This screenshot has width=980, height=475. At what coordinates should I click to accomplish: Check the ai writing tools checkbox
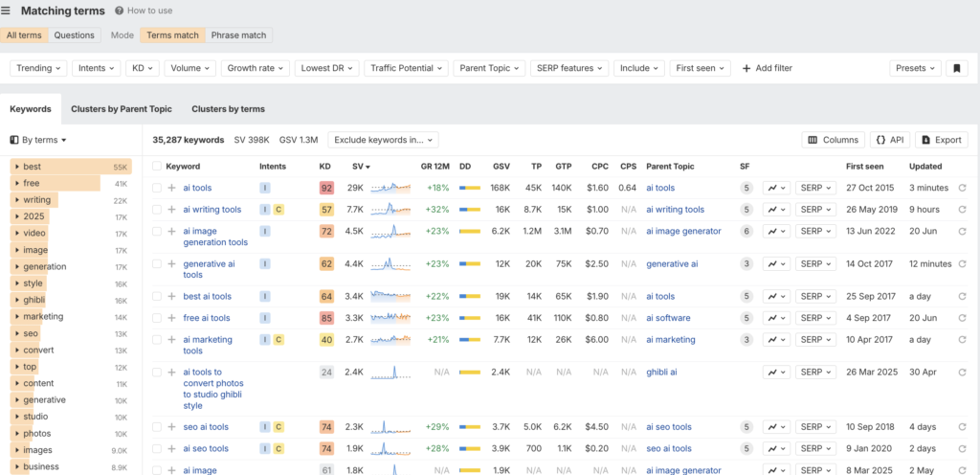[157, 210]
